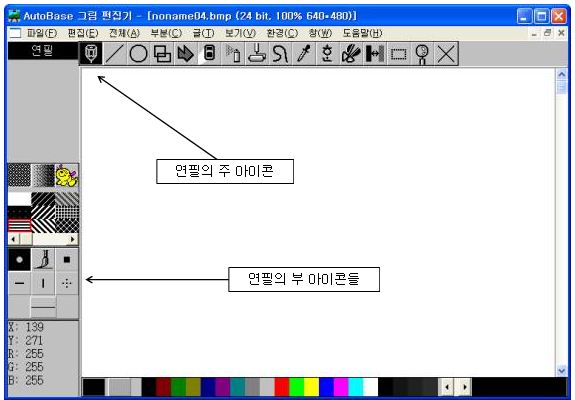Viewport: 575px width, 400px height.
Task: Toggle round dot brush tip option
Action: point(19,260)
